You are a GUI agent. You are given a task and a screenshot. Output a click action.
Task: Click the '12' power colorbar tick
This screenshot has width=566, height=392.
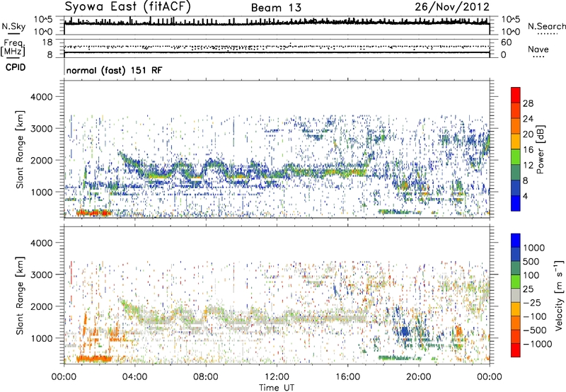tap(528, 166)
